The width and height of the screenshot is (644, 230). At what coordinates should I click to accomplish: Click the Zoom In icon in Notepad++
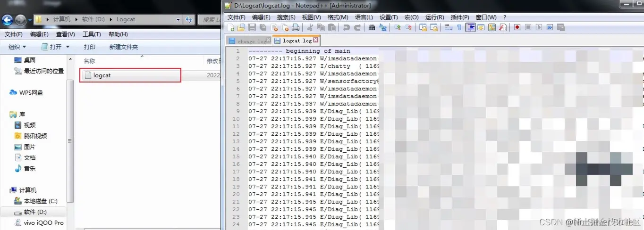tap(397, 27)
